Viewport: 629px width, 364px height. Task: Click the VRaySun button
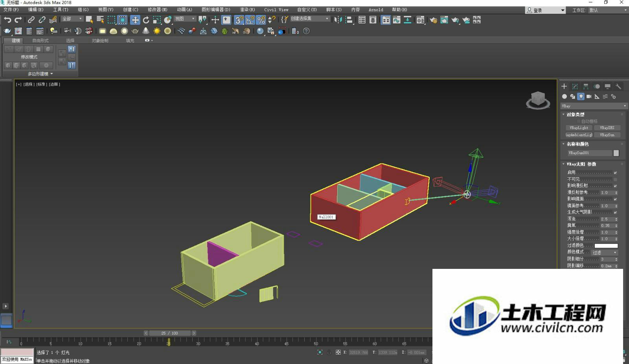(607, 135)
